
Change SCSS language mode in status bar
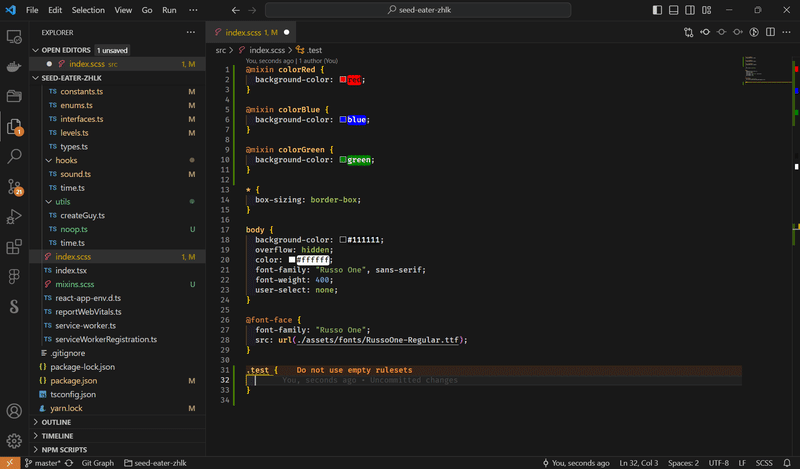764,463
